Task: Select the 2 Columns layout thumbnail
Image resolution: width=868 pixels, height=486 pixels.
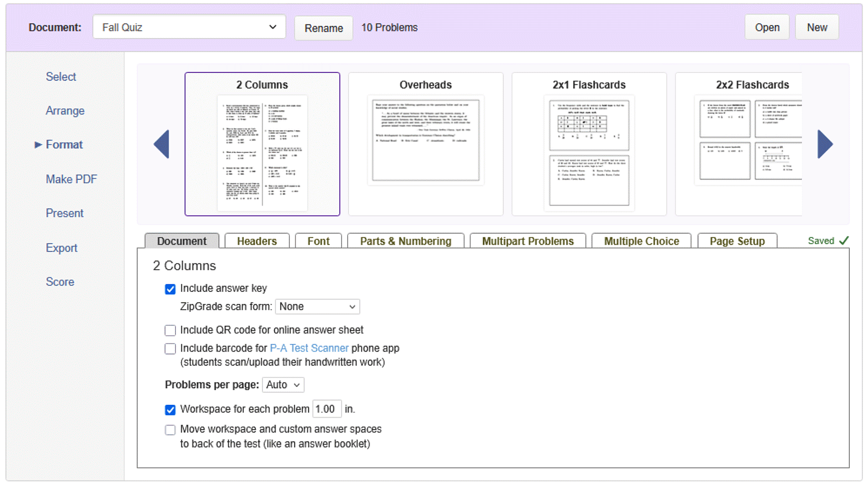Action: tap(262, 143)
